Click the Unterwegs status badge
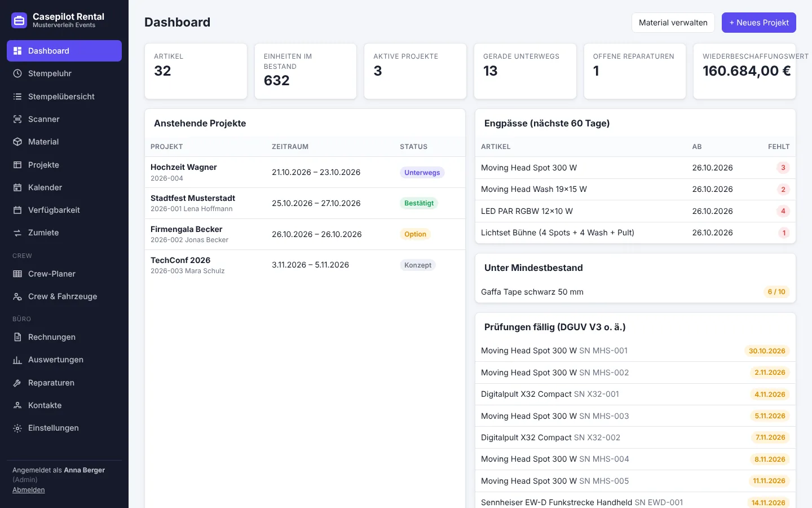Screen dimensions: 812x508 [422, 173]
